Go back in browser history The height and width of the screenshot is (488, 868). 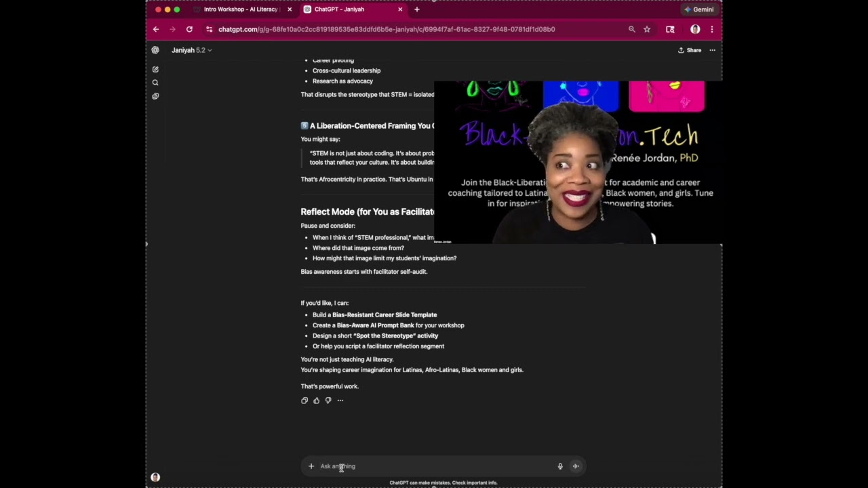pyautogui.click(x=156, y=29)
